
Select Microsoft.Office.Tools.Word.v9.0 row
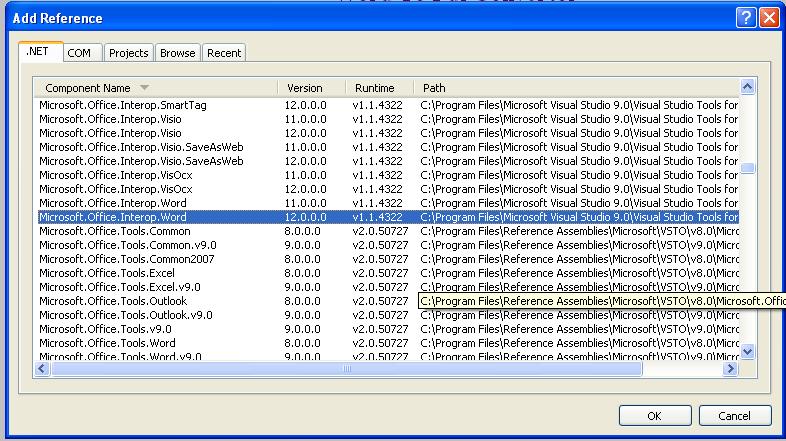tap(387, 356)
